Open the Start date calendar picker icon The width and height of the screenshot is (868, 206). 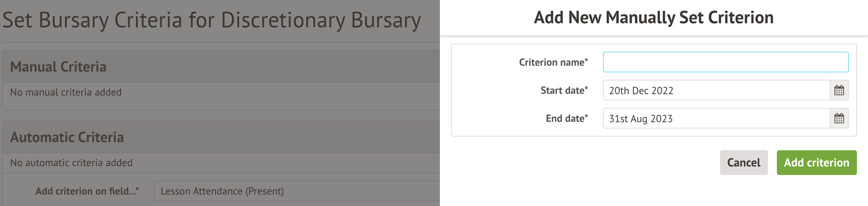click(x=839, y=90)
